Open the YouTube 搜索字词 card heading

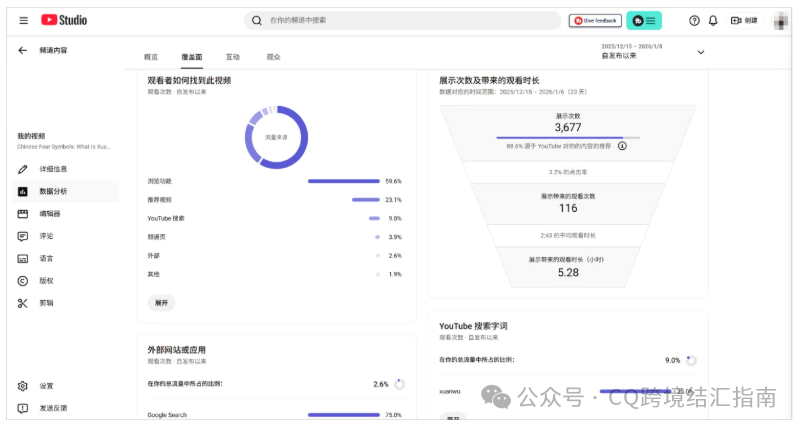coord(473,326)
